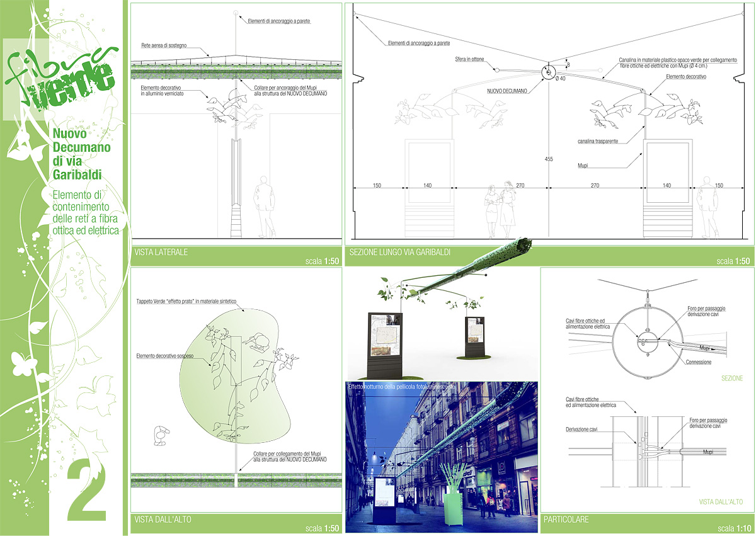The height and width of the screenshot is (536, 756).
Task: Click the circular tube section in the detail drawing
Action: tap(648, 341)
